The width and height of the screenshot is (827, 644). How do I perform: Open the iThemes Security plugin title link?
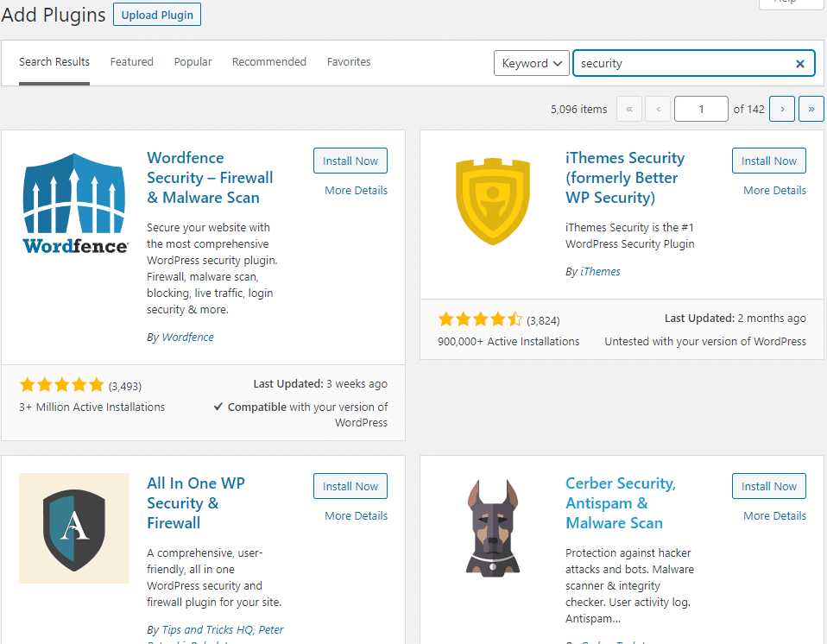625,178
